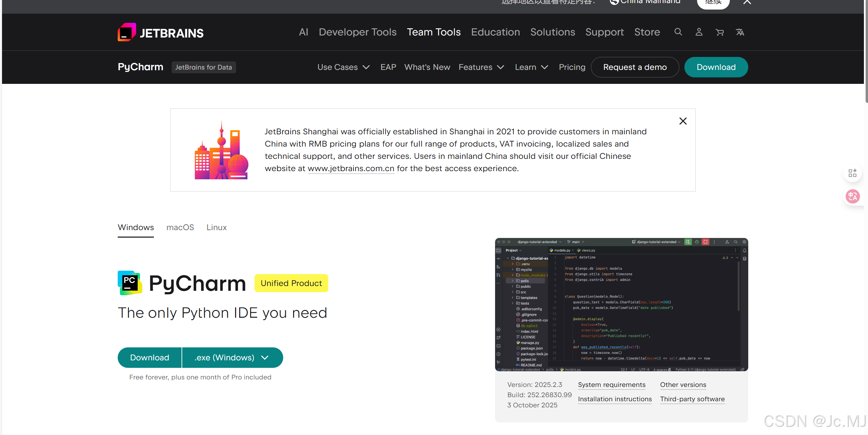Open the .exe (Windows) installer type dropdown
The width and height of the screenshot is (868, 435).
point(232,358)
